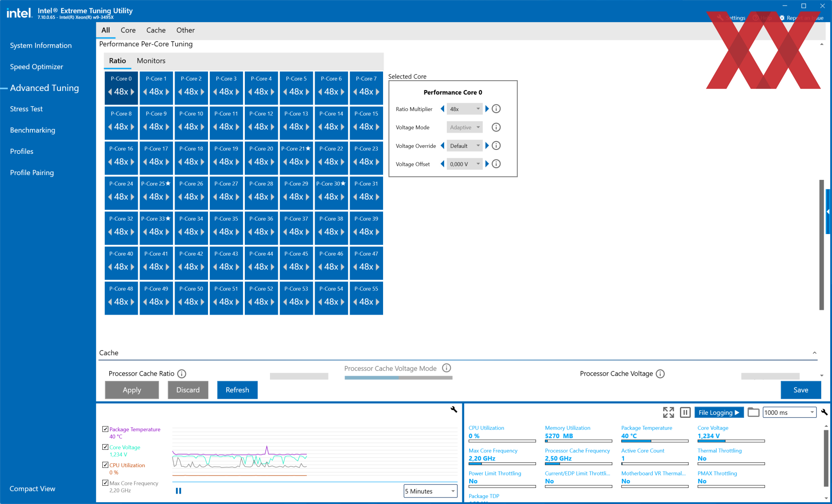This screenshot has height=504, width=832.
Task: Toggle Package Temperature graph checkbox
Action: [x=105, y=429]
